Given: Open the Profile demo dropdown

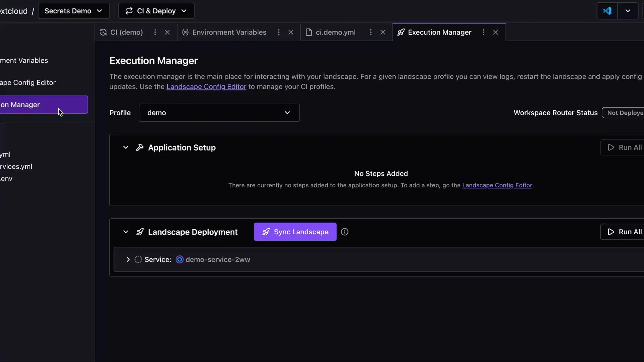Looking at the screenshot, I should pos(219,113).
